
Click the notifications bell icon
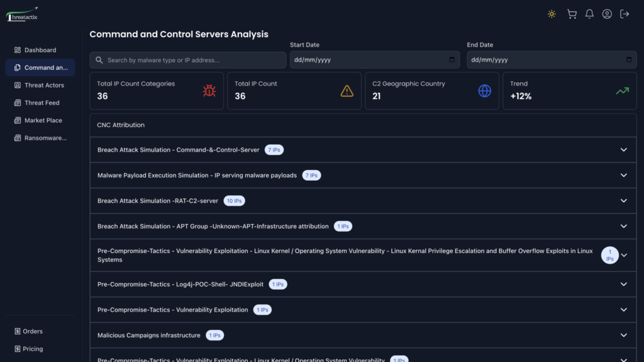[589, 14]
